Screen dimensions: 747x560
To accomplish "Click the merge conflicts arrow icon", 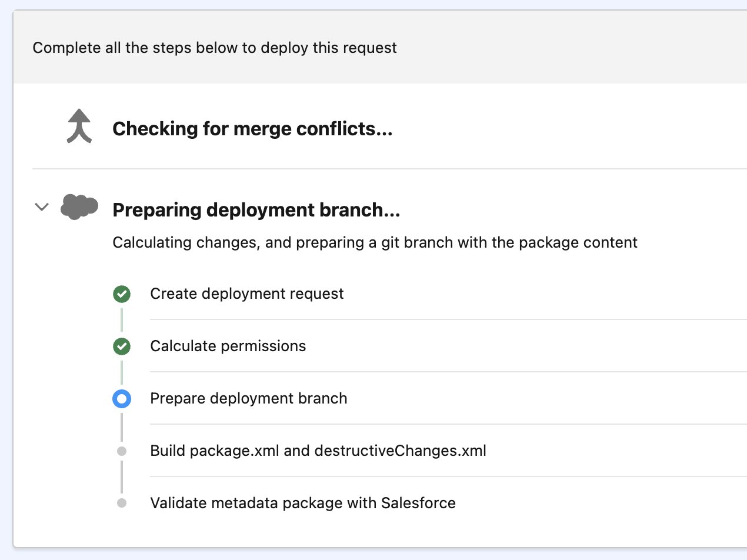I will coord(79,127).
